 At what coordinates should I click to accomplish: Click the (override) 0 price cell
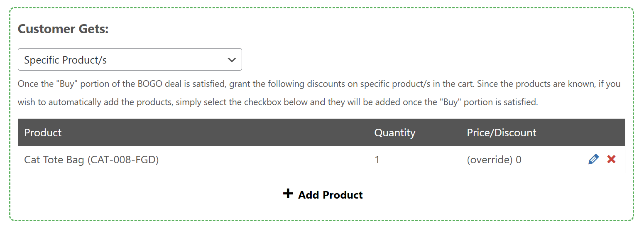[494, 160]
